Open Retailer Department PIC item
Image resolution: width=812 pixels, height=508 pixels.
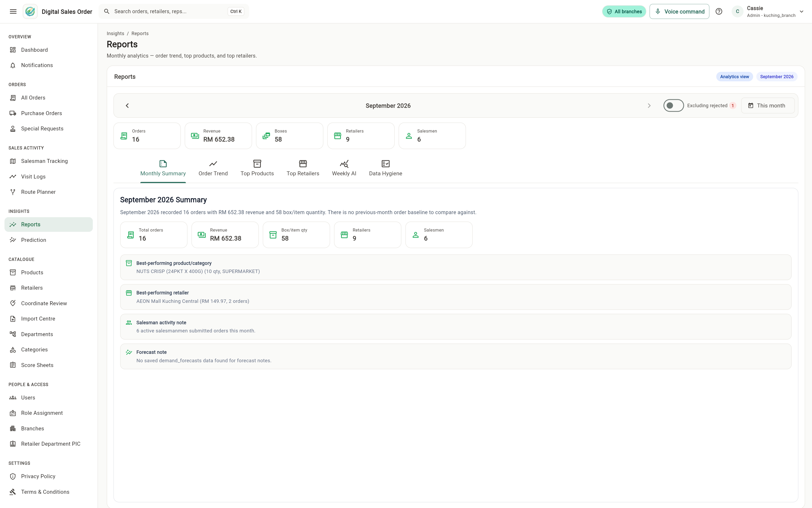(x=48, y=444)
